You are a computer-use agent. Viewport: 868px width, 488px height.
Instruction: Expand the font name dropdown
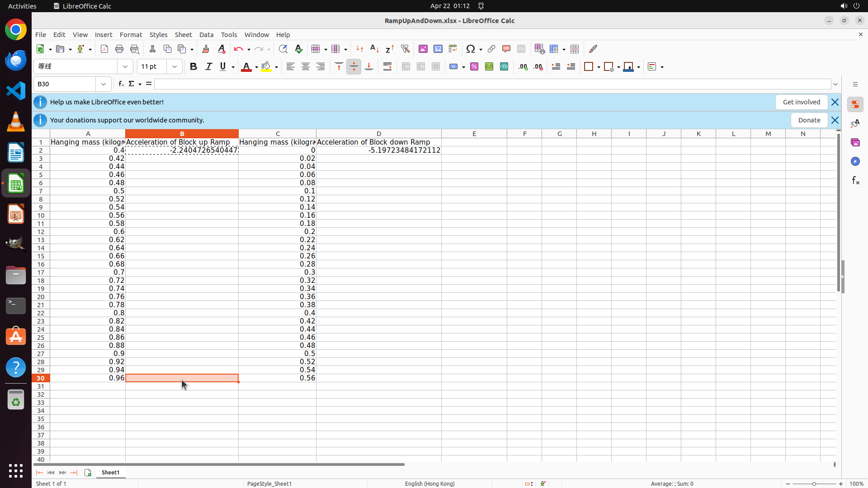pyautogui.click(x=125, y=67)
